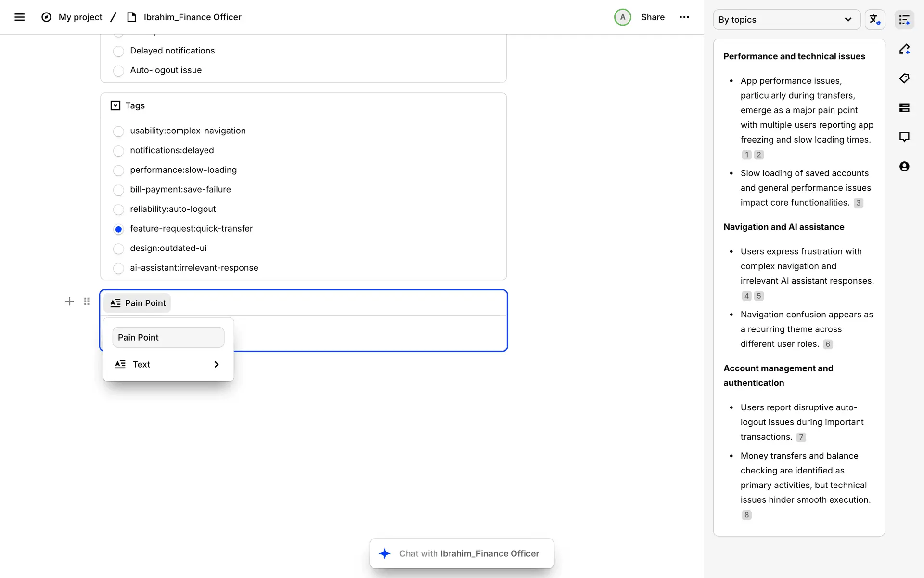This screenshot has height=578, width=924.
Task: Open the hamburger menu
Action: pos(19,17)
